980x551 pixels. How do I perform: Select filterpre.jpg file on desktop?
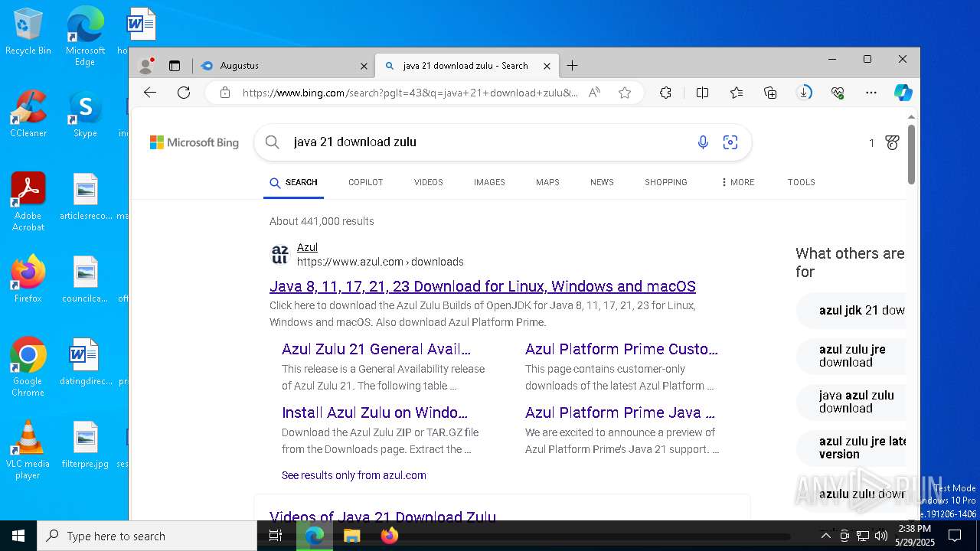coord(85,445)
